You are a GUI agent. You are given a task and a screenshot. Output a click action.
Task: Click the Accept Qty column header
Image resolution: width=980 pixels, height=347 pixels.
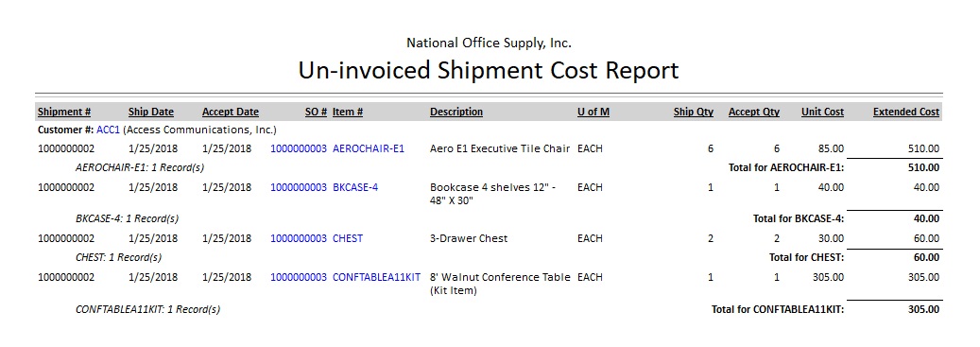pyautogui.click(x=754, y=112)
